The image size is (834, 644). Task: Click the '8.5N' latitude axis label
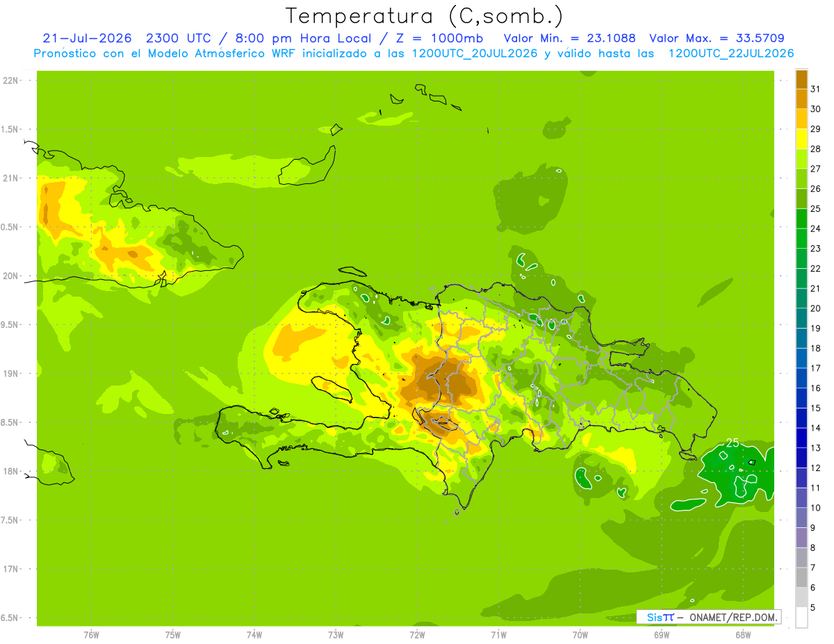coord(10,422)
